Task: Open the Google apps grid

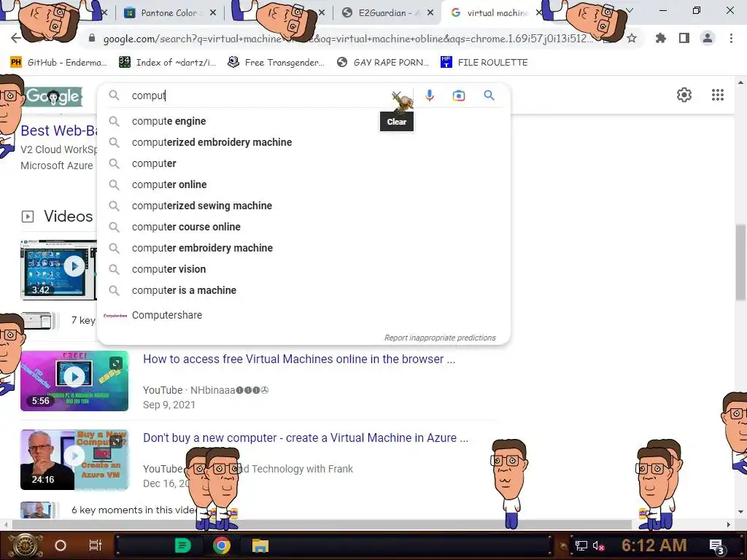Action: coord(718,95)
